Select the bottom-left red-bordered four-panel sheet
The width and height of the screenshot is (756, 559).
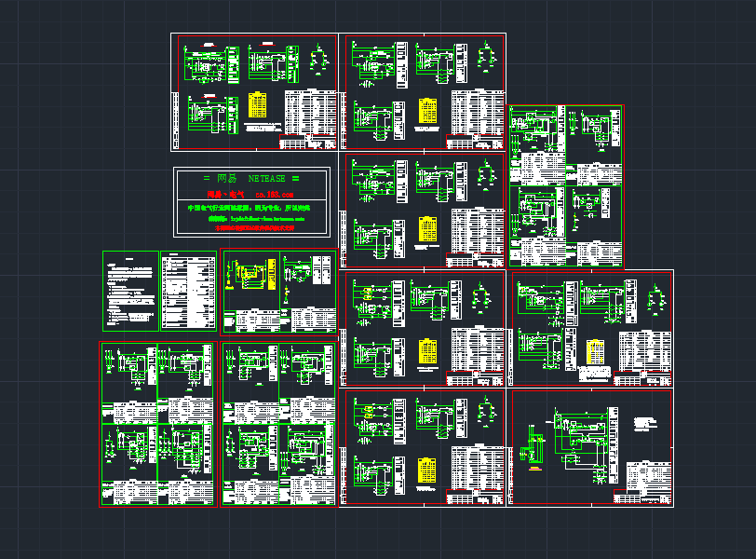click(157, 424)
